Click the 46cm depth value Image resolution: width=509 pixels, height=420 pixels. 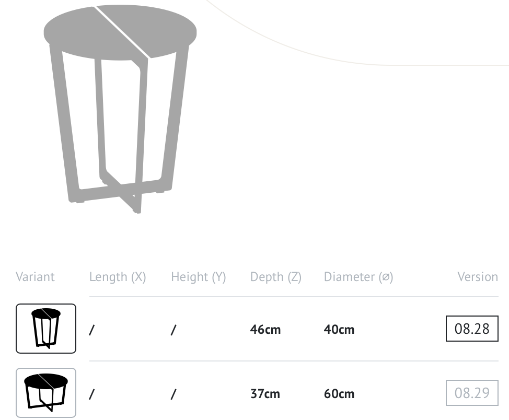(265, 330)
